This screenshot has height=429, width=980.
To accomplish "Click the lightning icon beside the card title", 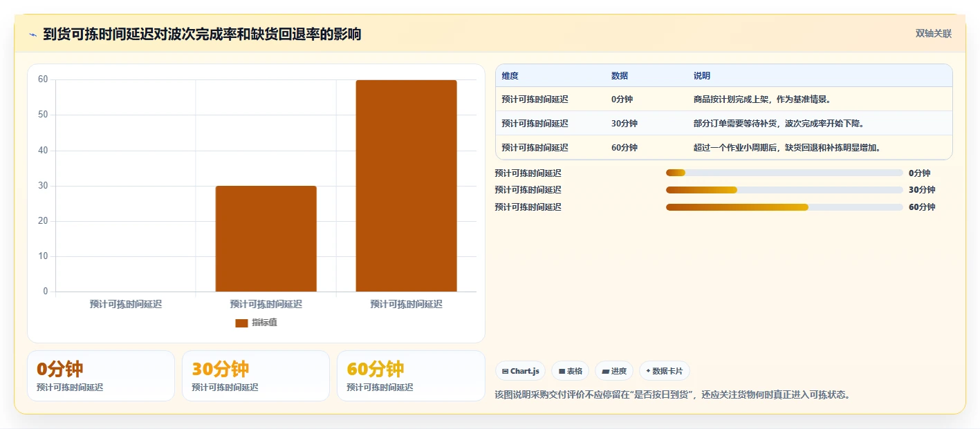I will (33, 35).
